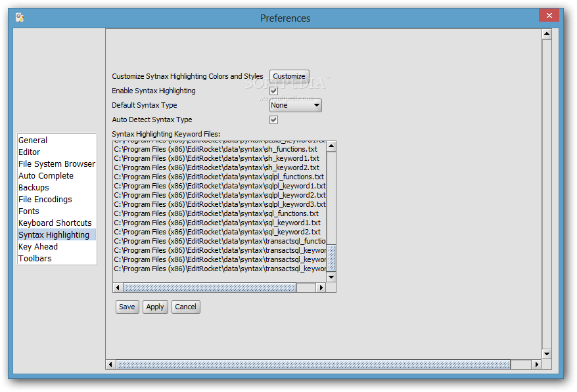Click keyword list scroll left arrow

pyautogui.click(x=118, y=288)
